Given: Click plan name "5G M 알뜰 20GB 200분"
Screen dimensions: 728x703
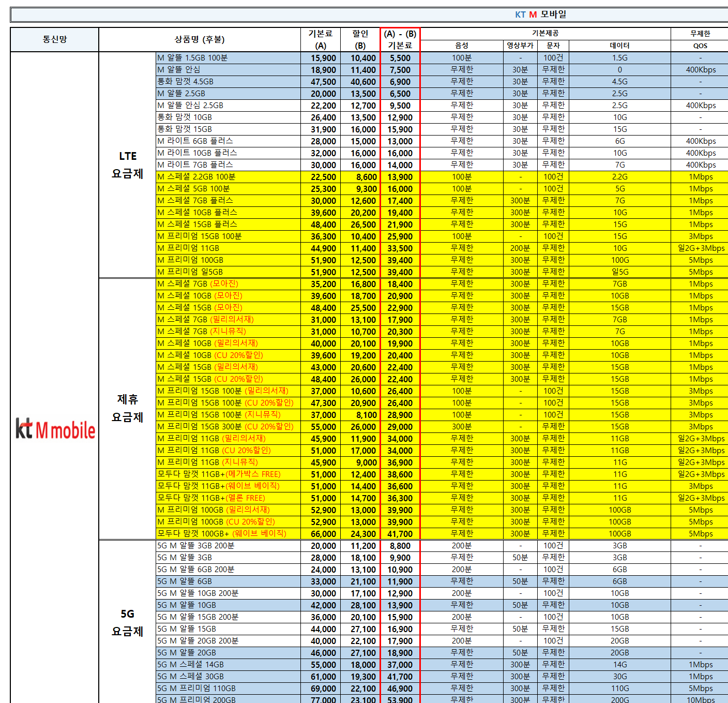Looking at the screenshot, I should point(198,641).
